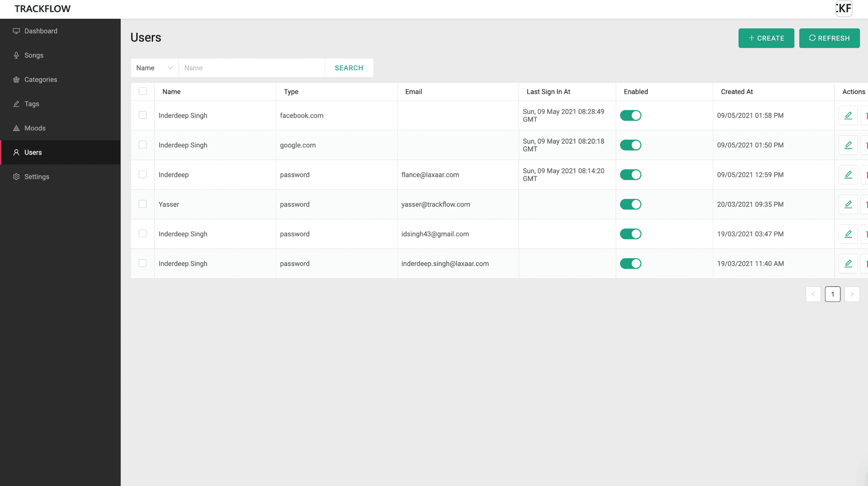
Task: Click the CREATE button
Action: point(766,38)
